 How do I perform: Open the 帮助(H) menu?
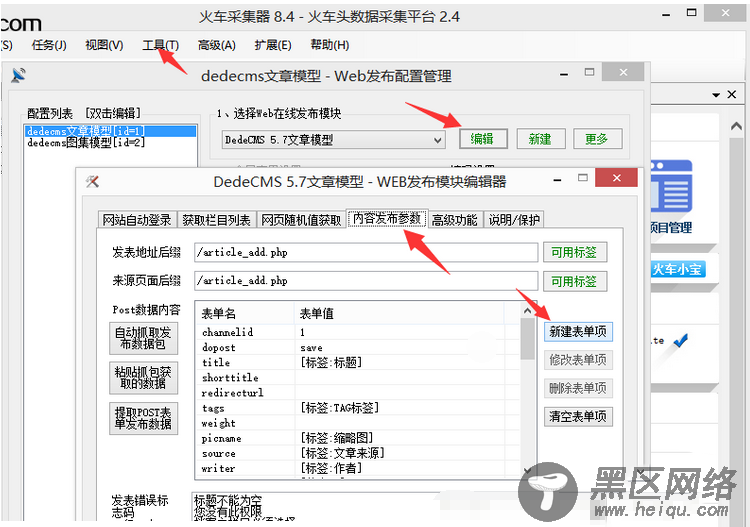330,45
